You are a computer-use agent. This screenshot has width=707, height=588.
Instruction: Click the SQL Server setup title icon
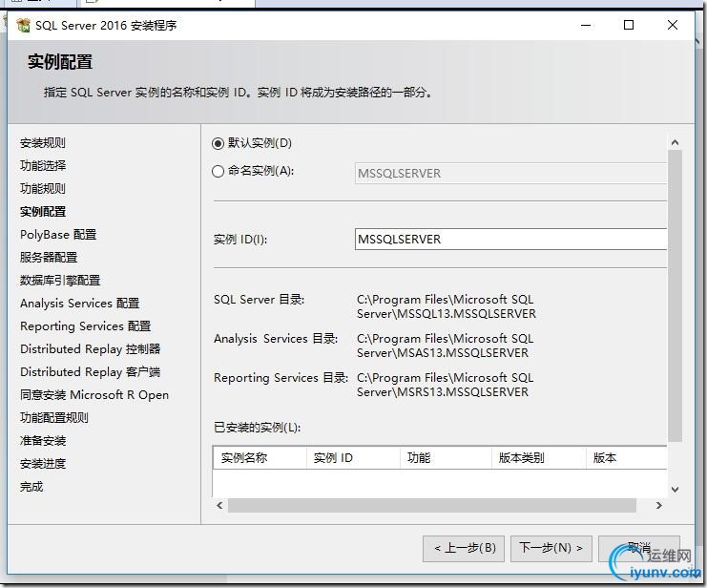24,25
